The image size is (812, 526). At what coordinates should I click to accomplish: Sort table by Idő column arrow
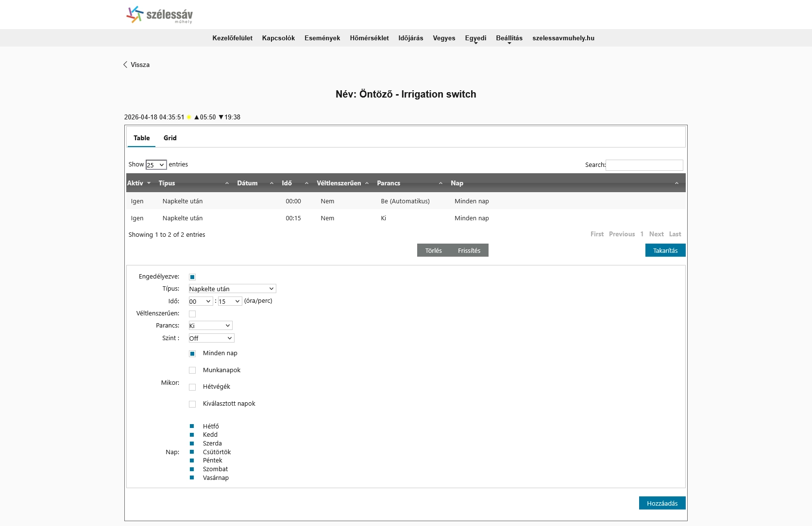306,183
